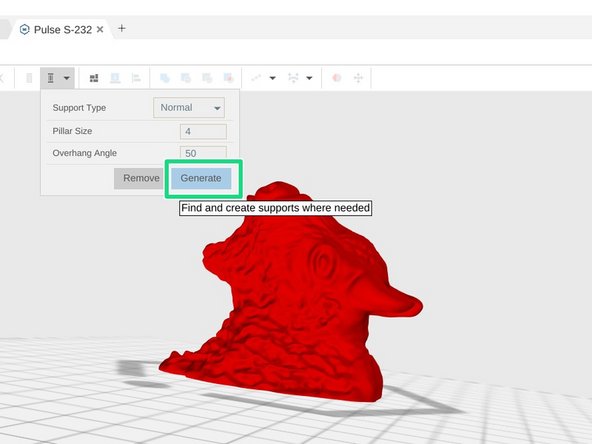This screenshot has width=592, height=444.
Task: Click the align objects icon
Action: [x=136, y=78]
